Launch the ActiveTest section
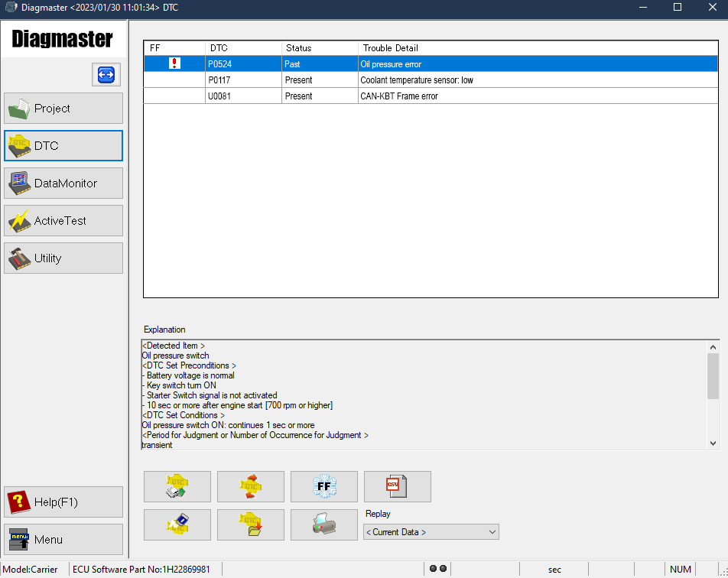The width and height of the screenshot is (728, 578). tap(63, 220)
